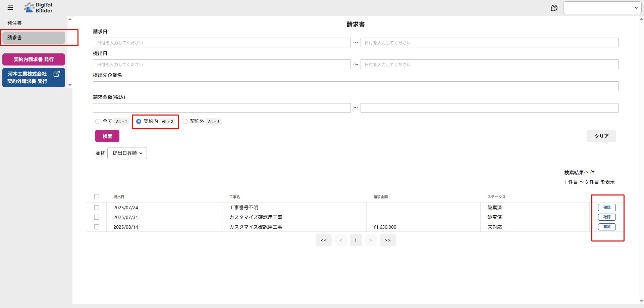Select the 全て radio button

click(x=98, y=122)
